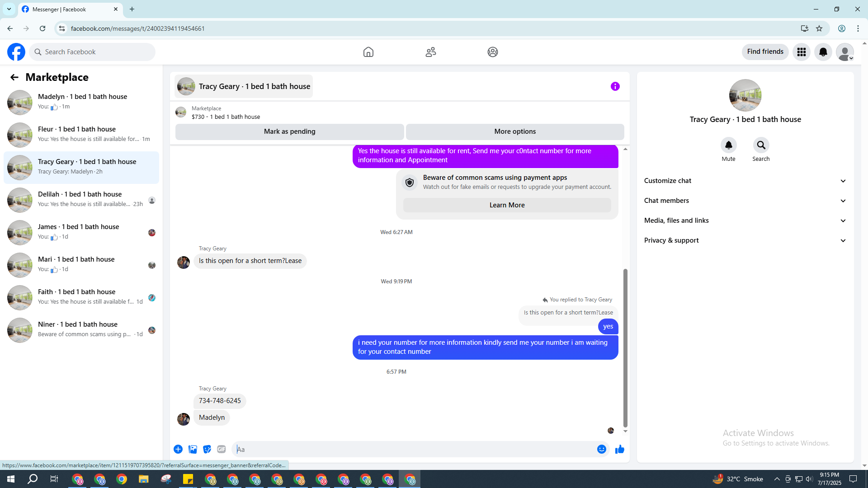Open the emoji picker
This screenshot has width=868, height=488.
[602, 449]
